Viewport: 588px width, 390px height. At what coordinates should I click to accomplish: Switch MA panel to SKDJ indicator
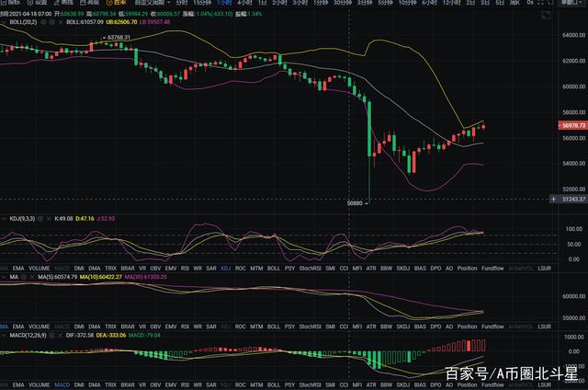click(402, 327)
